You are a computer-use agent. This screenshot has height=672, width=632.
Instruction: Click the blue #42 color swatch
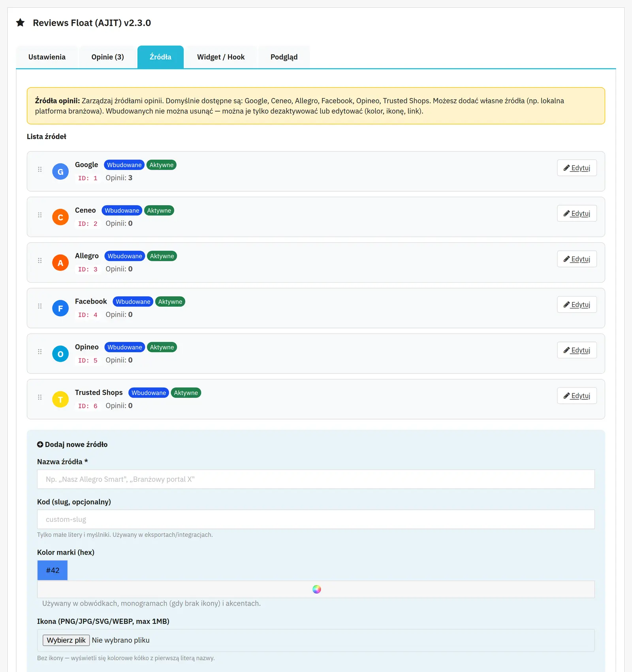(x=53, y=570)
